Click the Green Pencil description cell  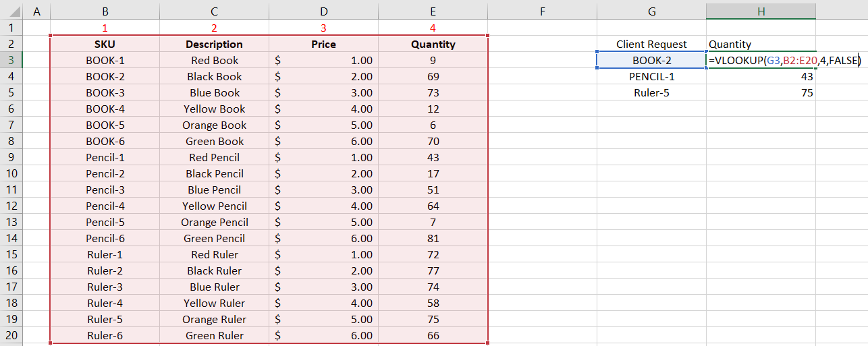[214, 238]
